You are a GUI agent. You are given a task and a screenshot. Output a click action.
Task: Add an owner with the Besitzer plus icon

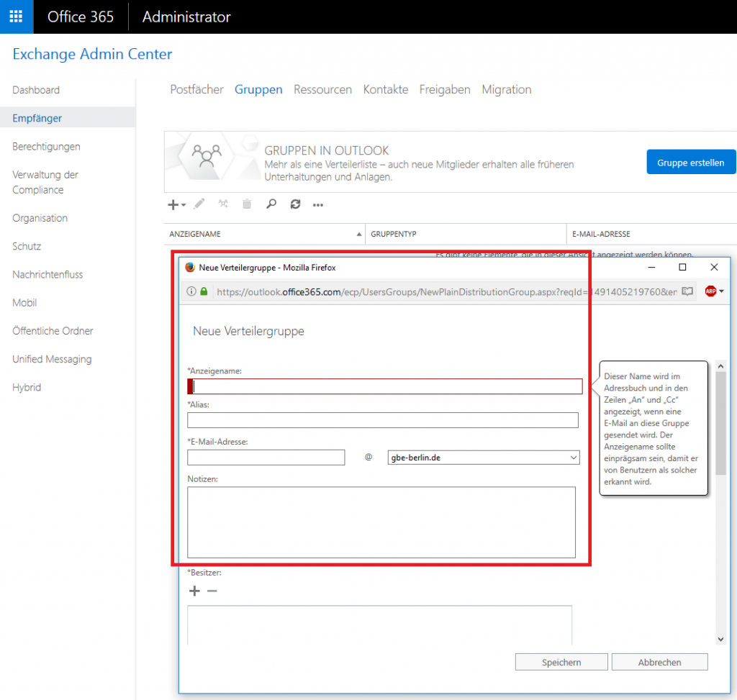coord(194,591)
